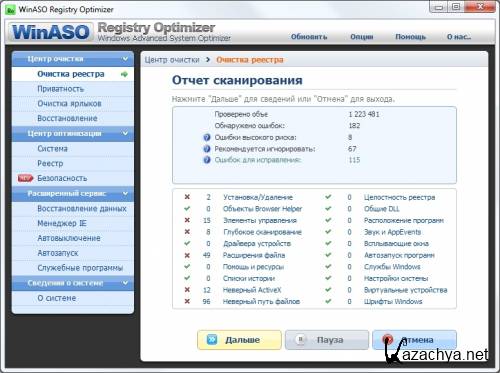Open the О нас menu
Screen dimensions: 500x373
(459, 37)
